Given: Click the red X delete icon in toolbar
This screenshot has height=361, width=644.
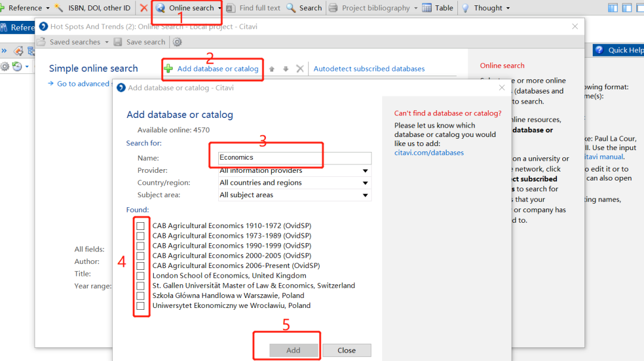Looking at the screenshot, I should (x=143, y=8).
